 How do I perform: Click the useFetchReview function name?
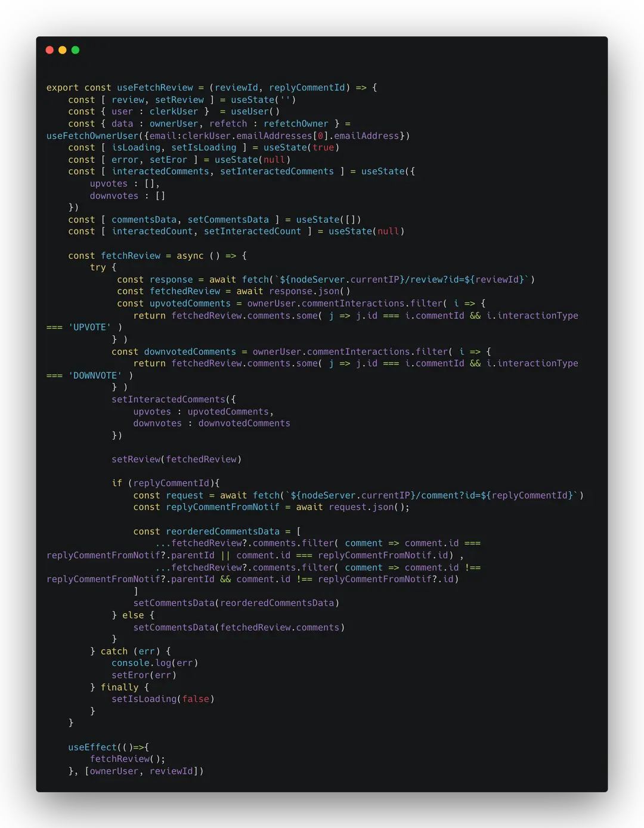pos(154,88)
